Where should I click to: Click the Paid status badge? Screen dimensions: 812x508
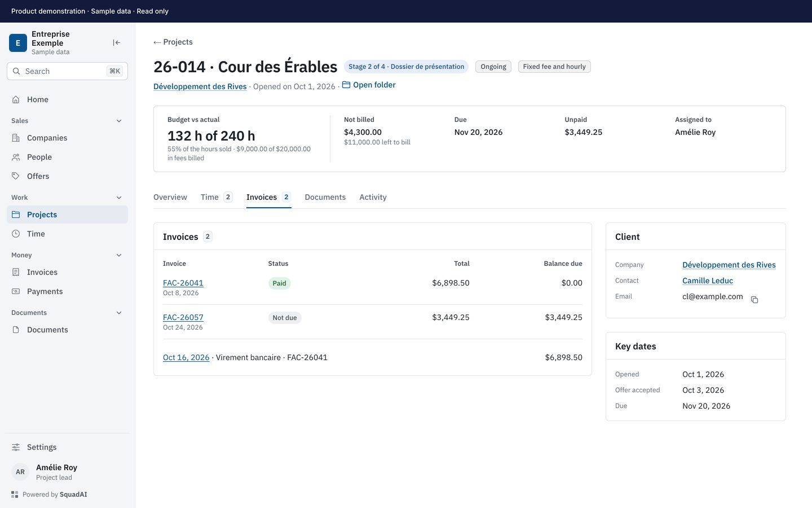[x=280, y=283]
